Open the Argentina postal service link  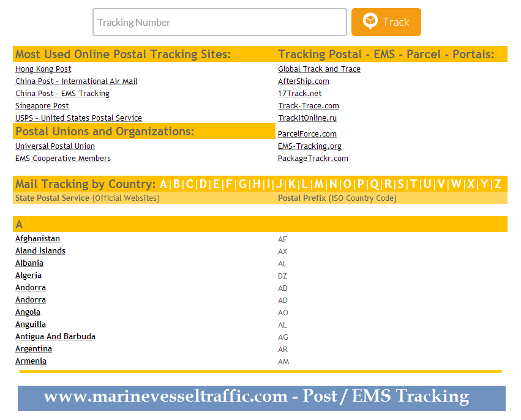point(34,349)
